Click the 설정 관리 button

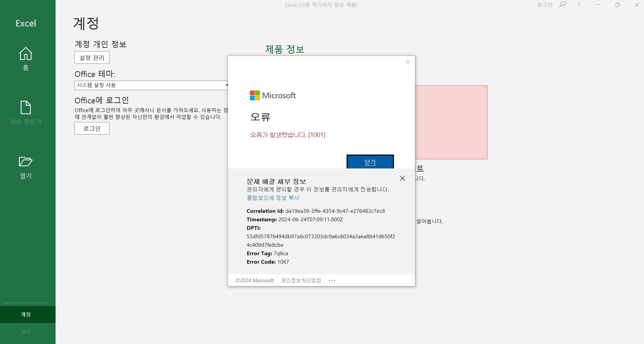coord(92,58)
